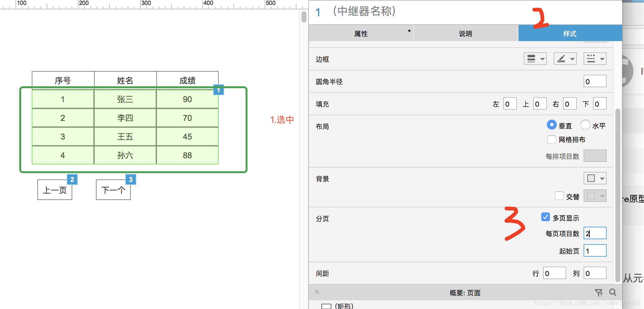Click the 行 spacing input
The width and height of the screenshot is (644, 309).
[555, 273]
